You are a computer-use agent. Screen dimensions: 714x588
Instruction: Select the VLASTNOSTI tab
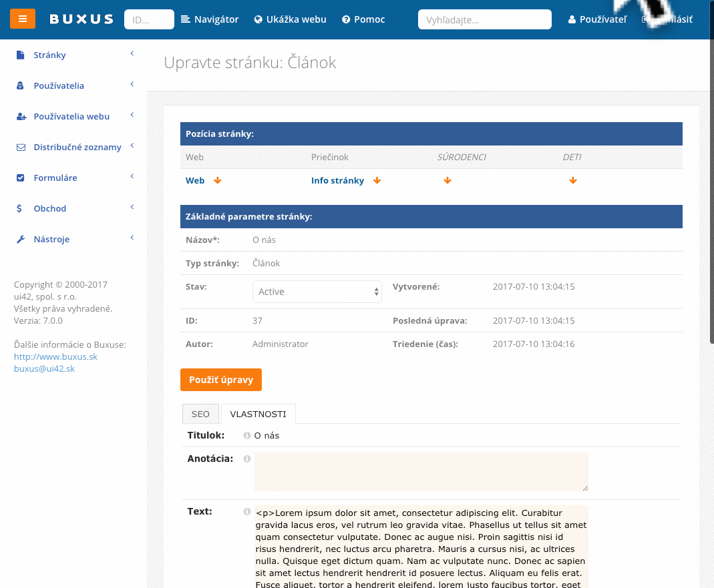coord(258,414)
